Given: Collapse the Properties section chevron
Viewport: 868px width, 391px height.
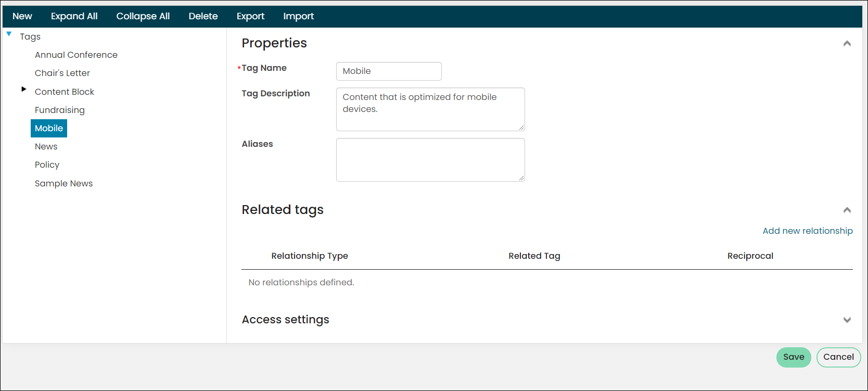Looking at the screenshot, I should pyautogui.click(x=847, y=44).
